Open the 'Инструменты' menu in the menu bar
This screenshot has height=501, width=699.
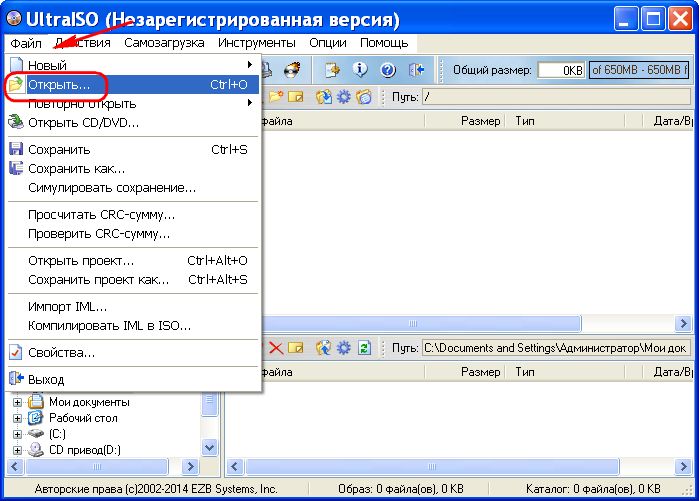pyautogui.click(x=257, y=43)
